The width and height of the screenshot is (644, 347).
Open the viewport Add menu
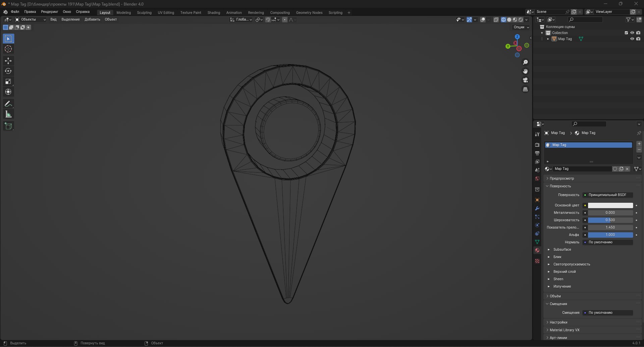[92, 19]
